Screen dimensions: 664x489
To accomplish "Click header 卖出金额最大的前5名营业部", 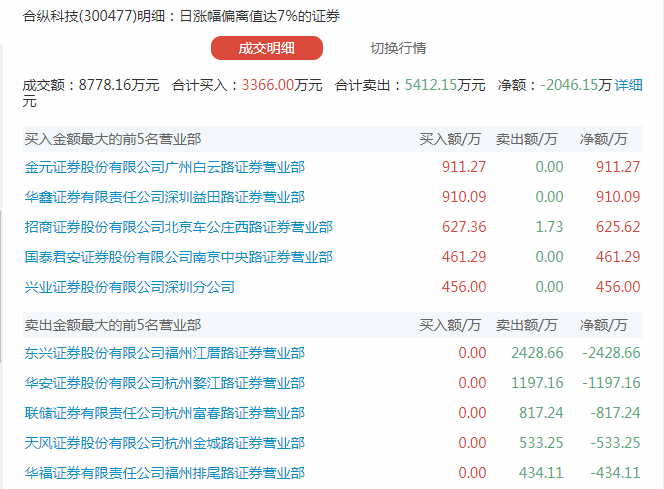I will pyautogui.click(x=112, y=325).
